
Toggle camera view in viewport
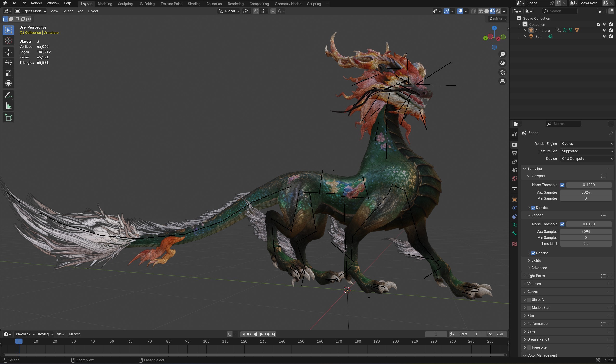click(x=502, y=72)
